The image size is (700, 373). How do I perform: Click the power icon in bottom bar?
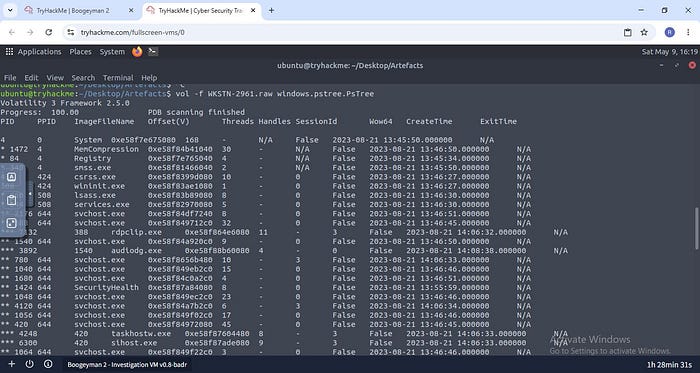[x=29, y=364]
